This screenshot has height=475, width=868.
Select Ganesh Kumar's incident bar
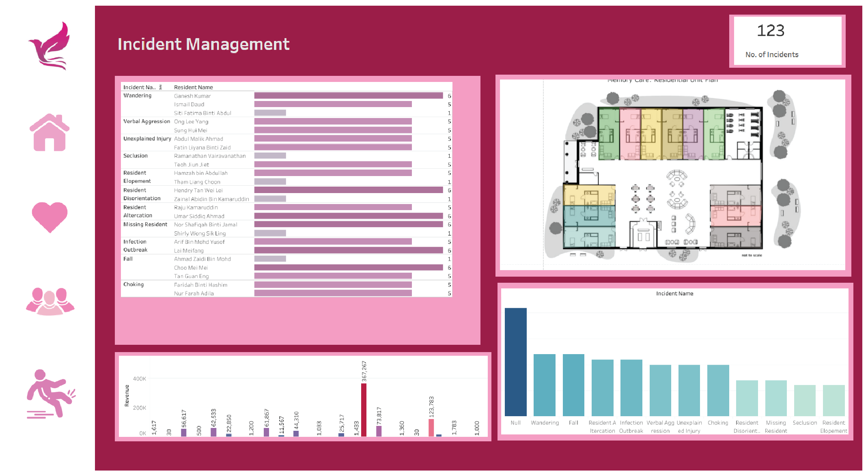(349, 96)
